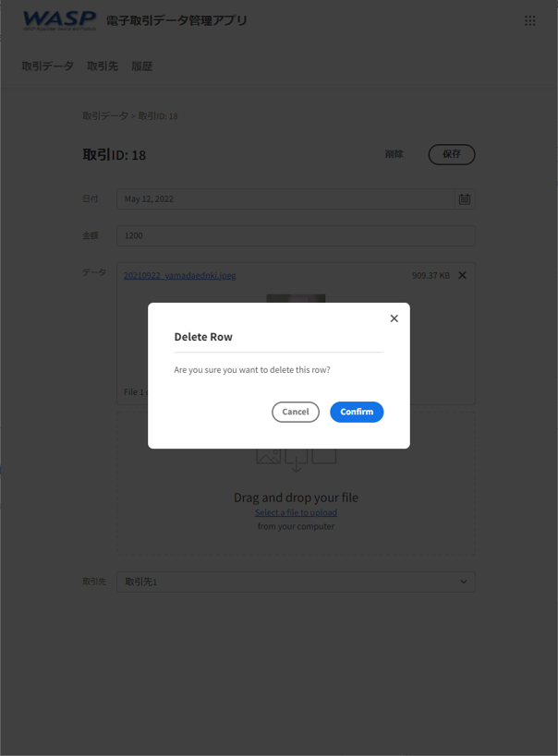Confirm the row deletion
The image size is (558, 756).
coord(357,412)
